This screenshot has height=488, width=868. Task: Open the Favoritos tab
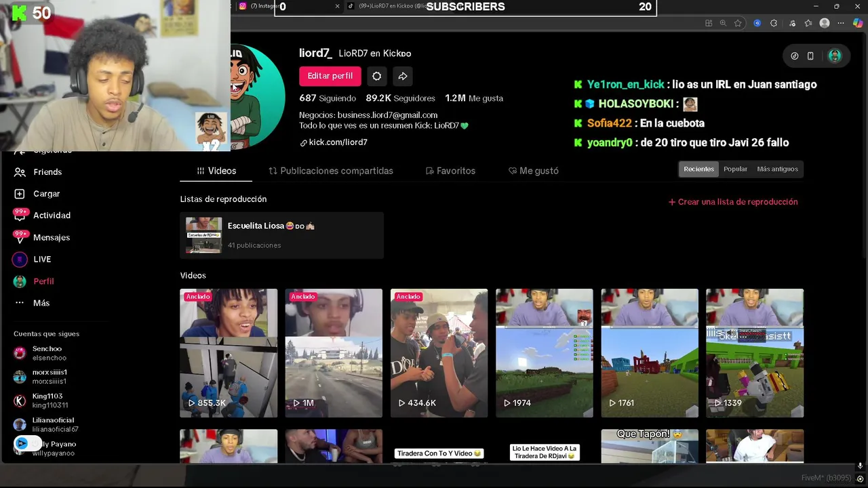(x=450, y=171)
